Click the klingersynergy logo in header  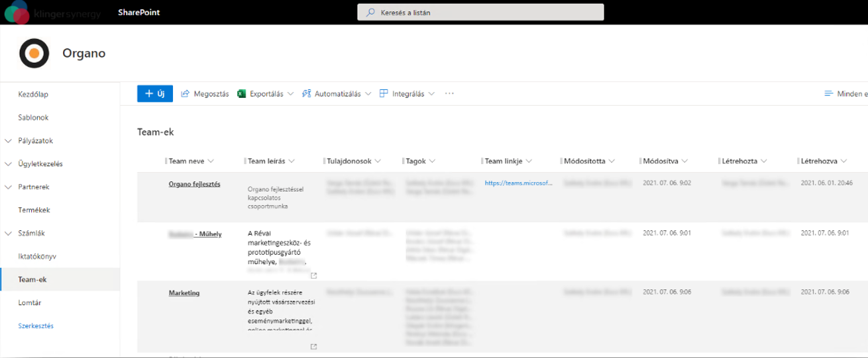point(52,12)
